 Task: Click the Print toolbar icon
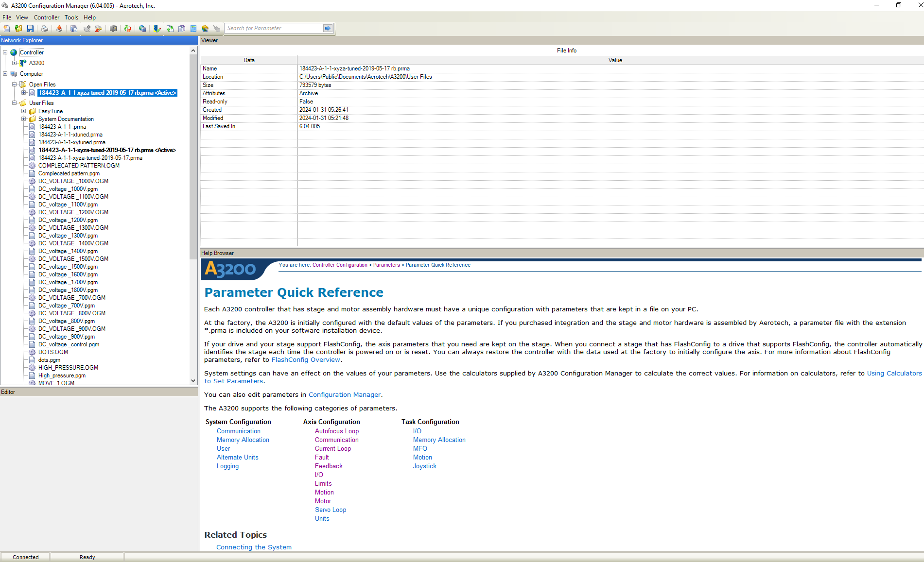45,29
